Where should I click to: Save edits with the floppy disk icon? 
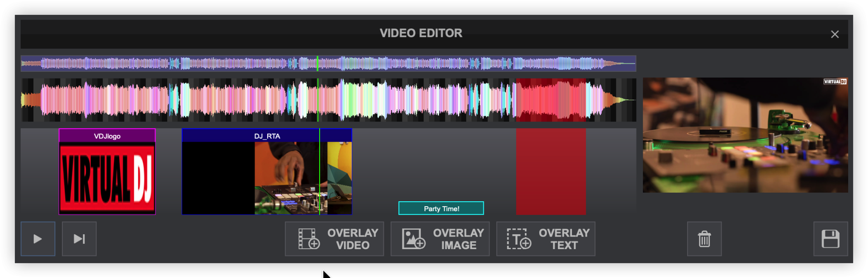pyautogui.click(x=830, y=239)
